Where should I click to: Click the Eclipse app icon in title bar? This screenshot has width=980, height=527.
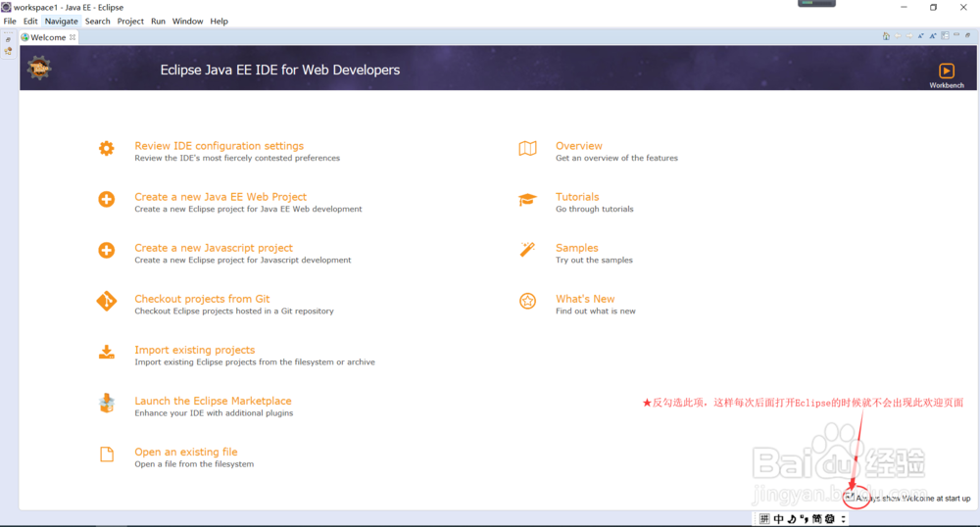pos(6,7)
